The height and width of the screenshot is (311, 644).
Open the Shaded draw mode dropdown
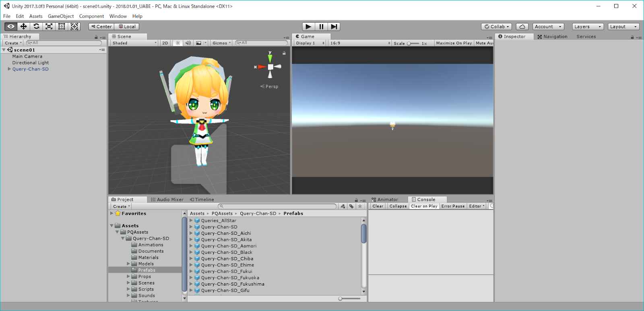[x=134, y=43]
